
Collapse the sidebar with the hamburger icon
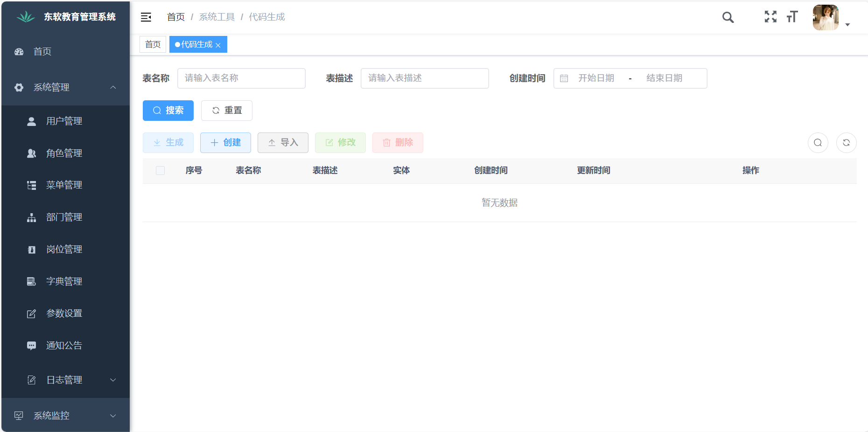pyautogui.click(x=146, y=17)
